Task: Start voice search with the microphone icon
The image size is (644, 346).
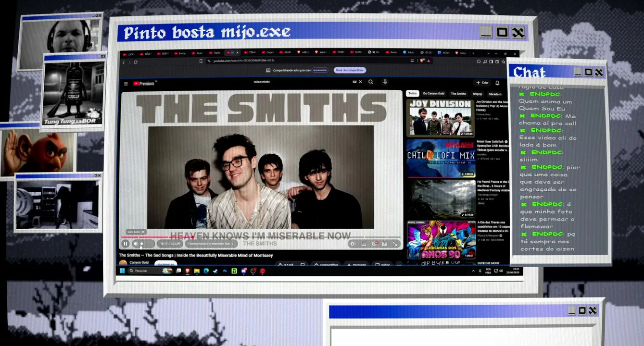Action: [385, 82]
